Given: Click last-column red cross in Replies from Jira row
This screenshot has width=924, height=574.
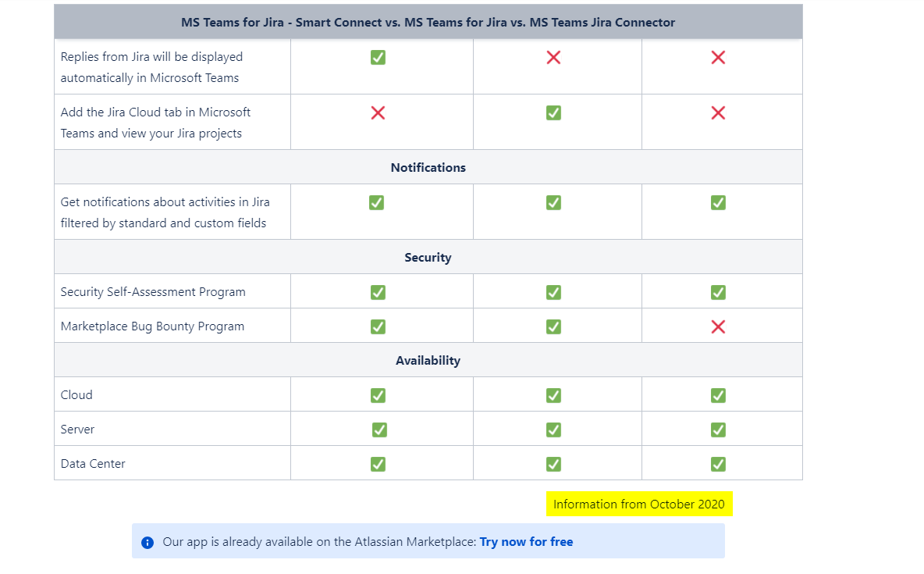Looking at the screenshot, I should click(x=718, y=57).
